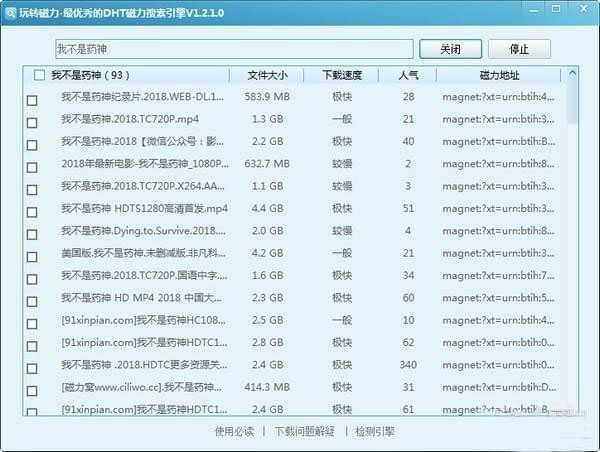600x452 pixels.
Task: Click the magnet link in the 2.3 GB row
Action: (x=498, y=298)
